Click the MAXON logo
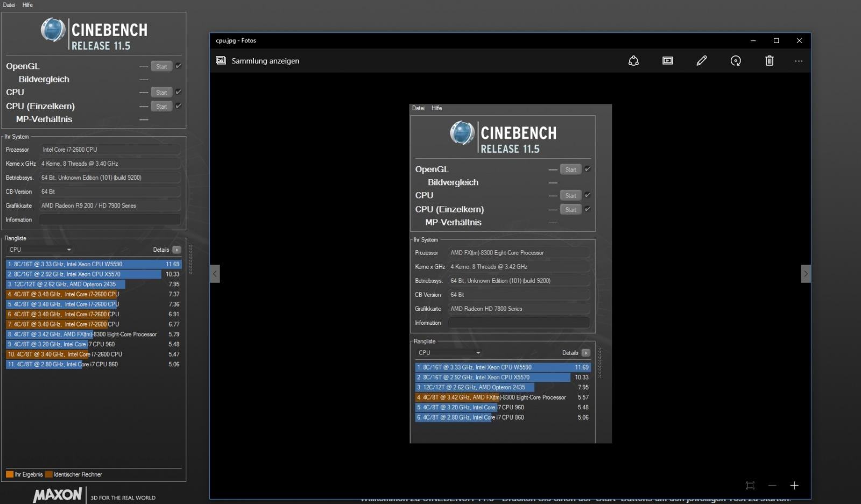This screenshot has height=504, width=861. pyautogui.click(x=58, y=495)
